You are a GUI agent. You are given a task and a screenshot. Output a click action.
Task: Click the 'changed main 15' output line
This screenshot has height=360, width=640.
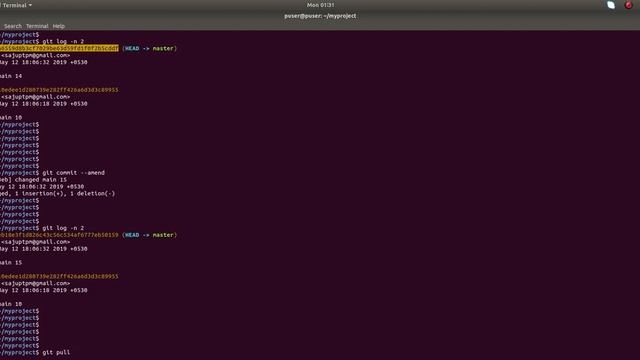point(33,180)
